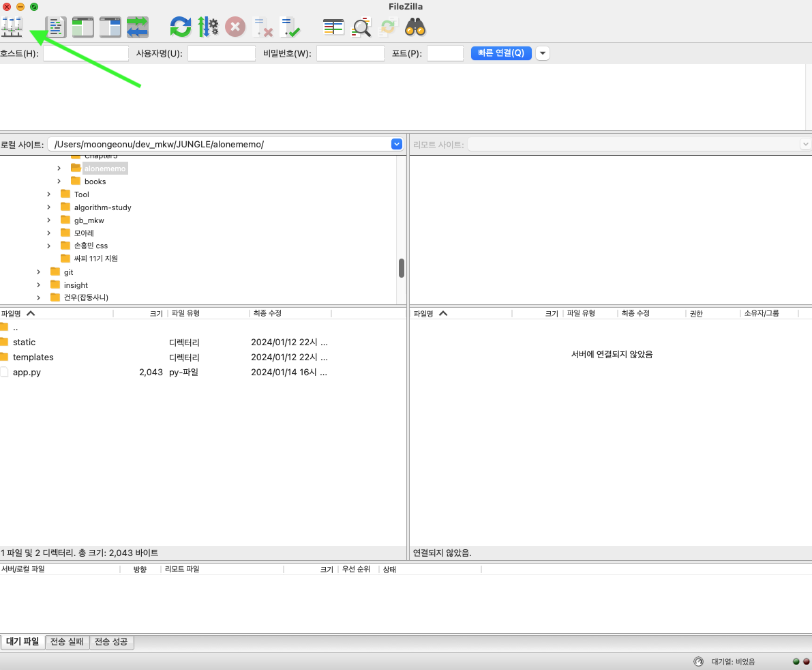Viewport: 812px width, 670px height.
Task: Select the books folder in tree
Action: click(95, 181)
